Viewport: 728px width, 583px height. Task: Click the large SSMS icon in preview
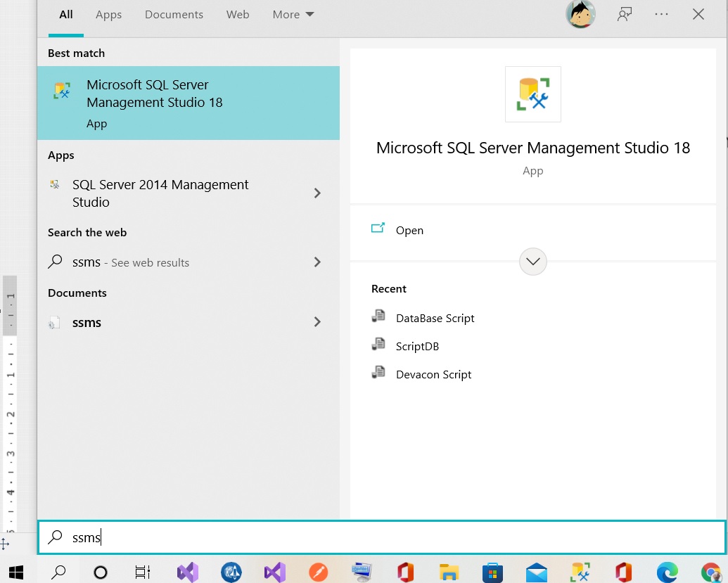pyautogui.click(x=533, y=94)
